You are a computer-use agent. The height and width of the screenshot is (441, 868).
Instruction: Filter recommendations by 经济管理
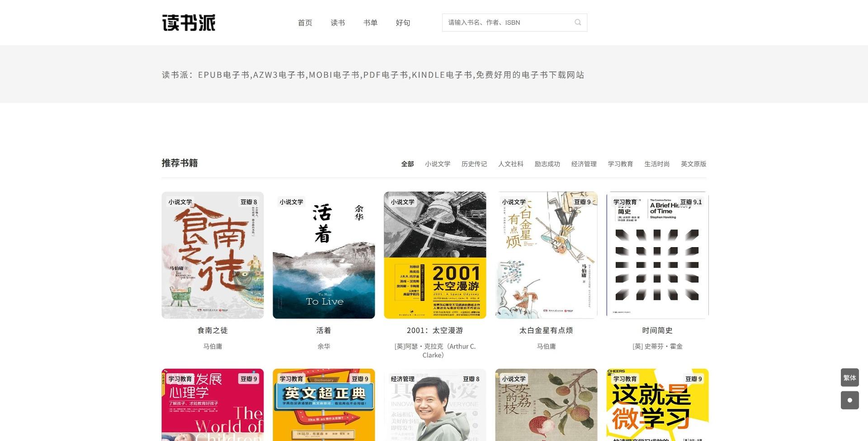coord(584,164)
